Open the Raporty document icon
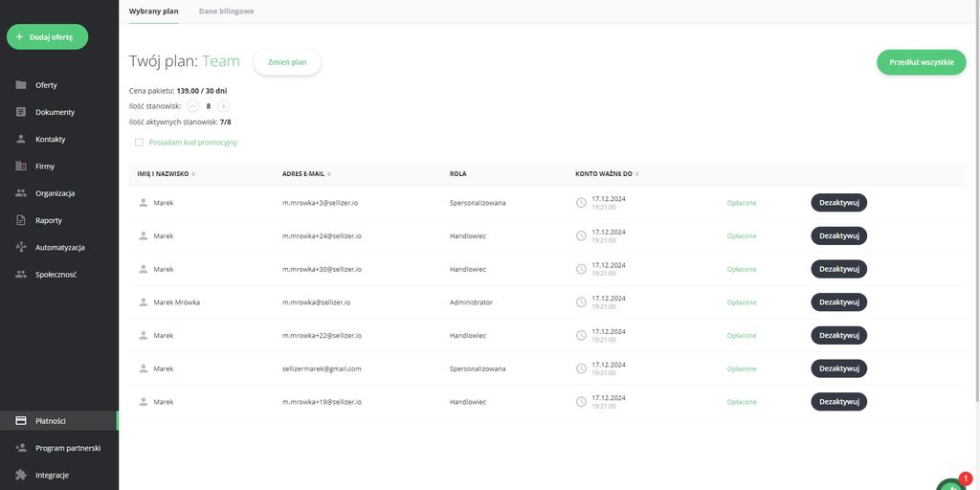The image size is (980, 490). click(x=21, y=220)
